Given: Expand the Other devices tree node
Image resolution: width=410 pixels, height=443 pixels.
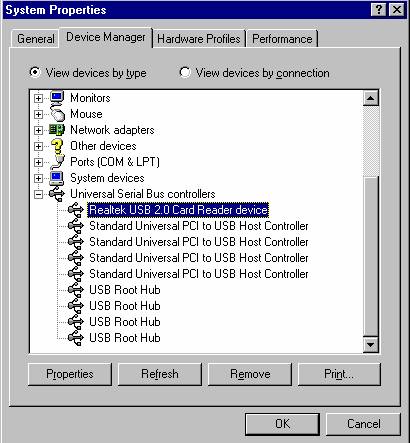Looking at the screenshot, I should (x=38, y=146).
